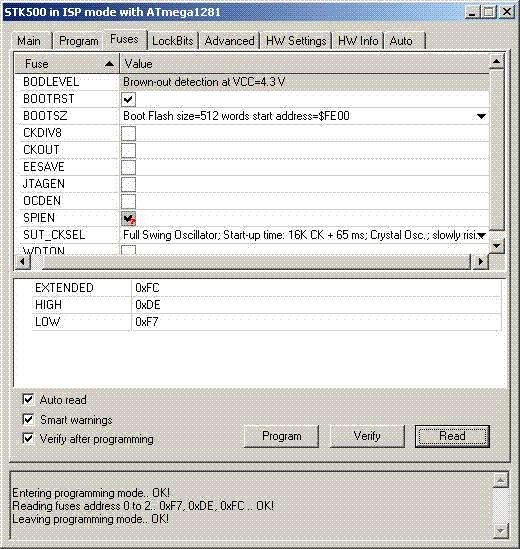Minimize the STK500 window
The width and height of the screenshot is (520, 549).
coord(472,13)
